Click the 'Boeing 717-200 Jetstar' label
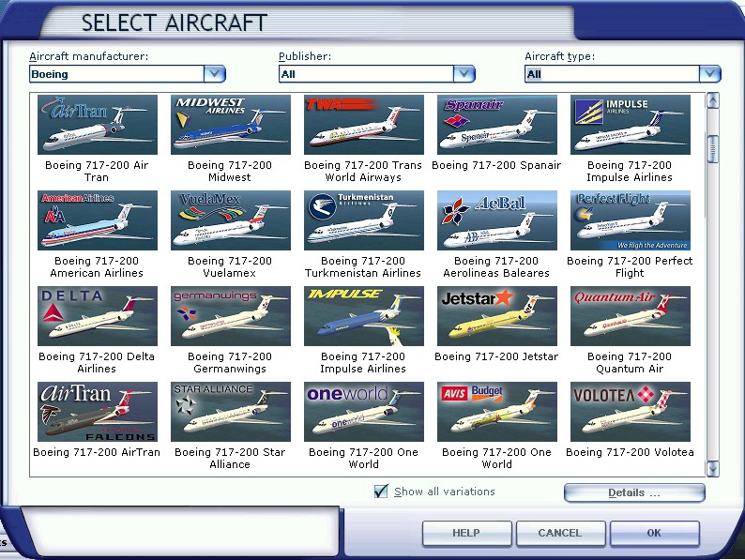745x560 pixels. click(496, 356)
